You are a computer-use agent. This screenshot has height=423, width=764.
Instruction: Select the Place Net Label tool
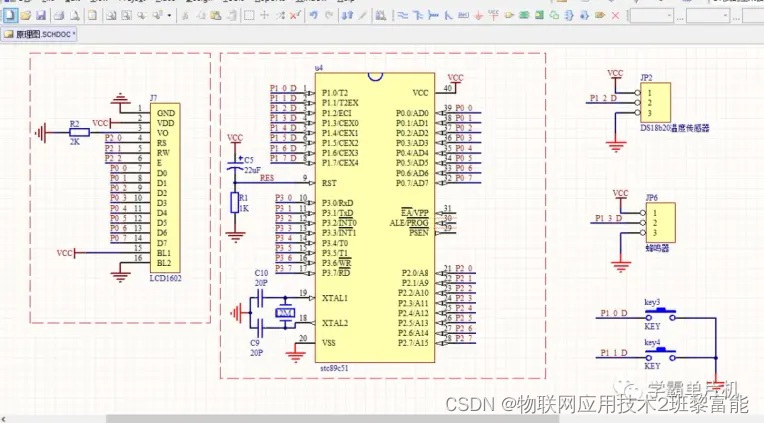(x=463, y=16)
